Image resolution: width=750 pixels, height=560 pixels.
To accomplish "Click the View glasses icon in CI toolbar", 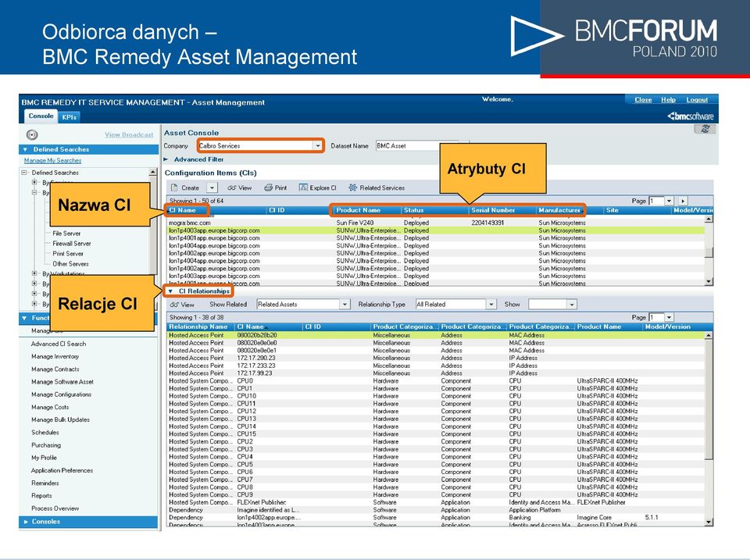I will tap(232, 188).
